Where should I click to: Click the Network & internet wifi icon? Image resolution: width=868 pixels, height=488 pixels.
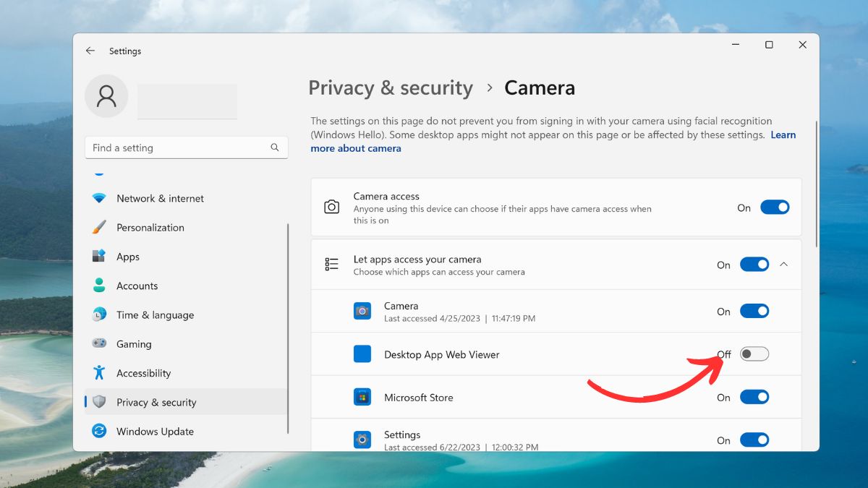coord(99,198)
